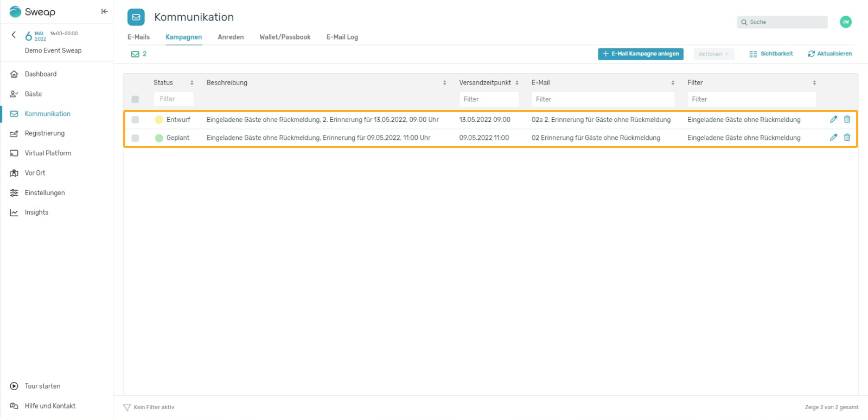Click Demo Event Sweap event name
Image resolution: width=868 pixels, height=420 pixels.
53,51
